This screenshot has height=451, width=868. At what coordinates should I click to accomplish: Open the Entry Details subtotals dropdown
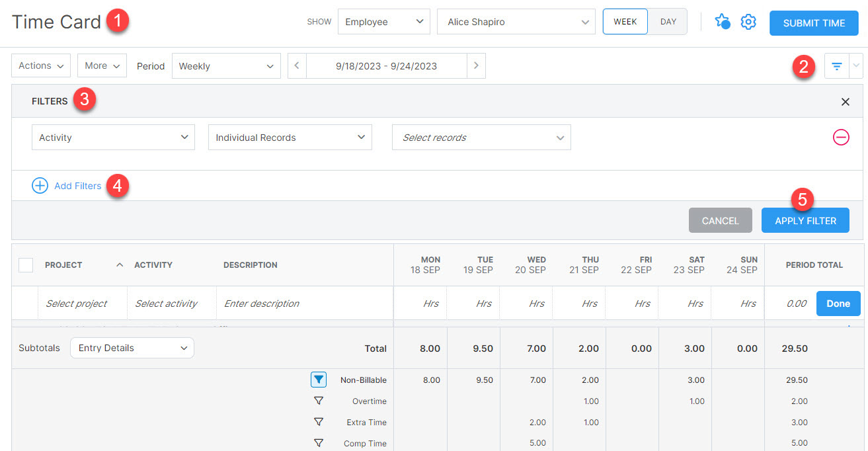132,347
